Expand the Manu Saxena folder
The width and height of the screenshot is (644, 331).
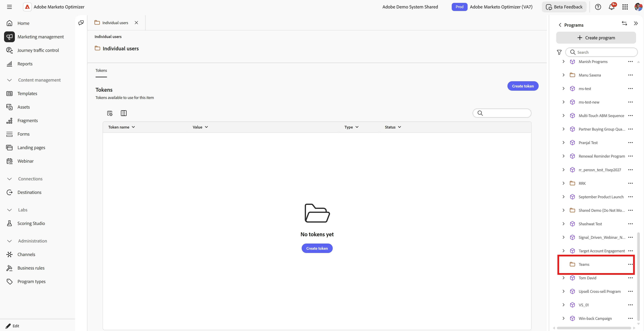[563, 75]
